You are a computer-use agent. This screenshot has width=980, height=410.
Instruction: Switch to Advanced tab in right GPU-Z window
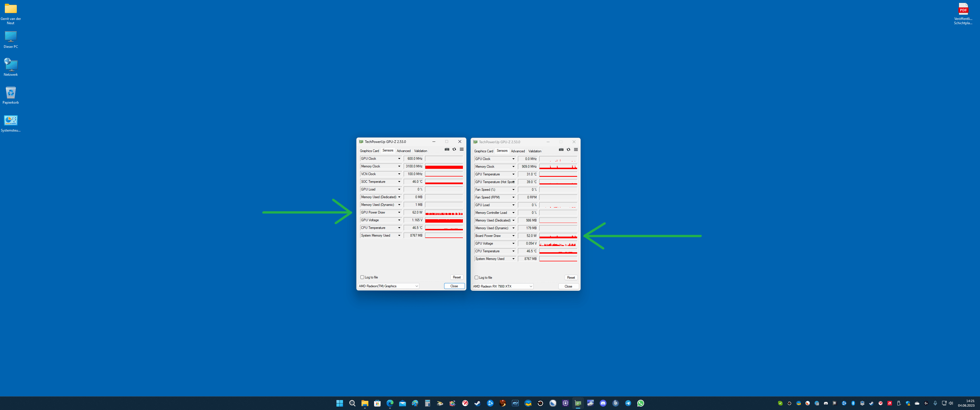pyautogui.click(x=518, y=151)
